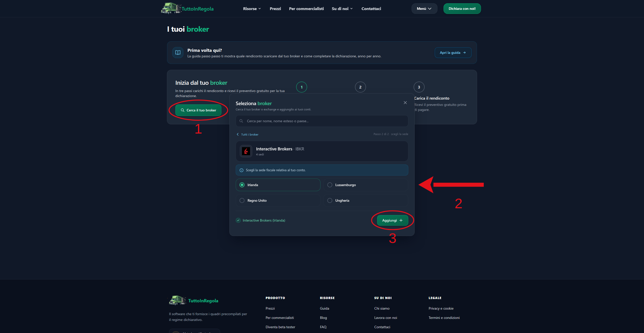644x333 pixels.
Task: Go back to Tutti i broker
Action: (x=248, y=135)
